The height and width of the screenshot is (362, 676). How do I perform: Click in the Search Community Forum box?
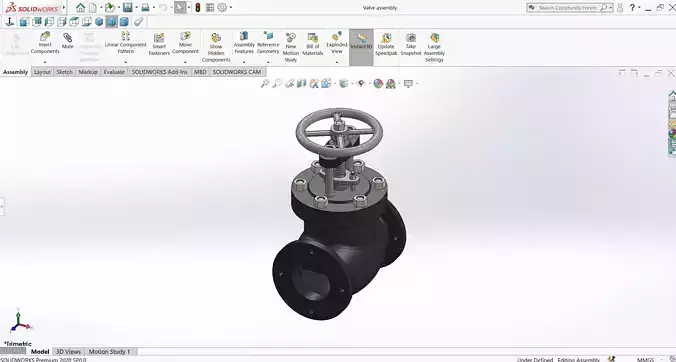tap(570, 7)
